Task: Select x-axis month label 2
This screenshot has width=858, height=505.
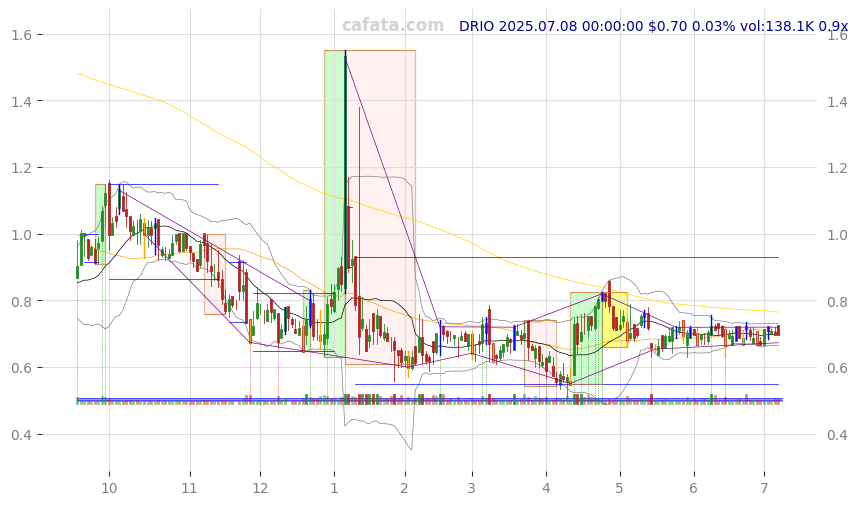Action: coord(405,488)
